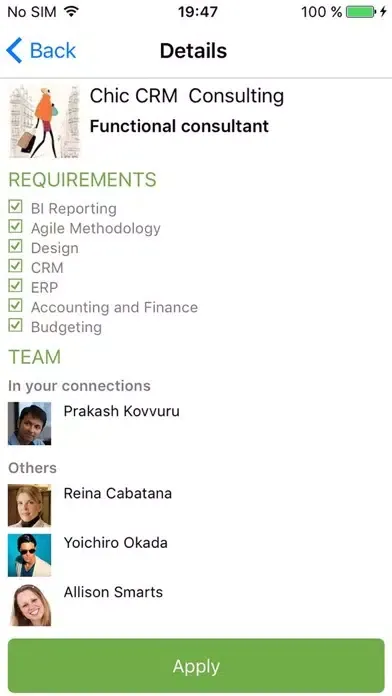Screen dimensions: 392x696
Task: Tap the Back chevron arrow
Action: pos(14,50)
